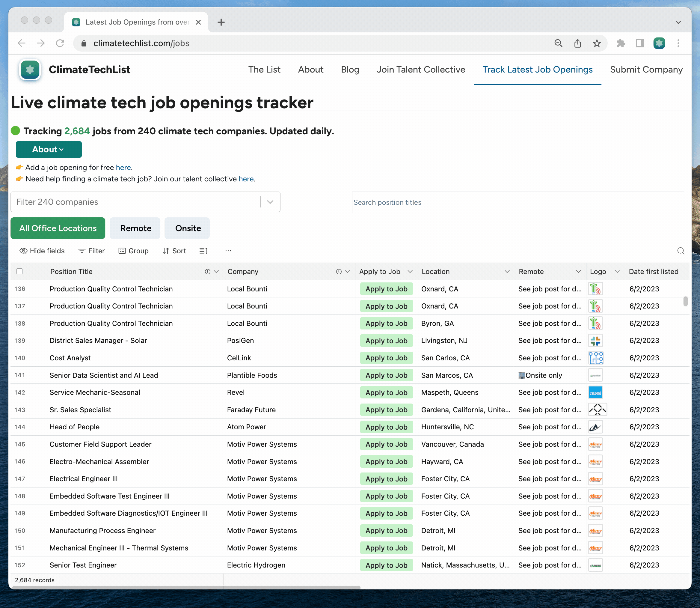
Task: Open Position Title column dropdown chevron
Action: [x=216, y=271]
